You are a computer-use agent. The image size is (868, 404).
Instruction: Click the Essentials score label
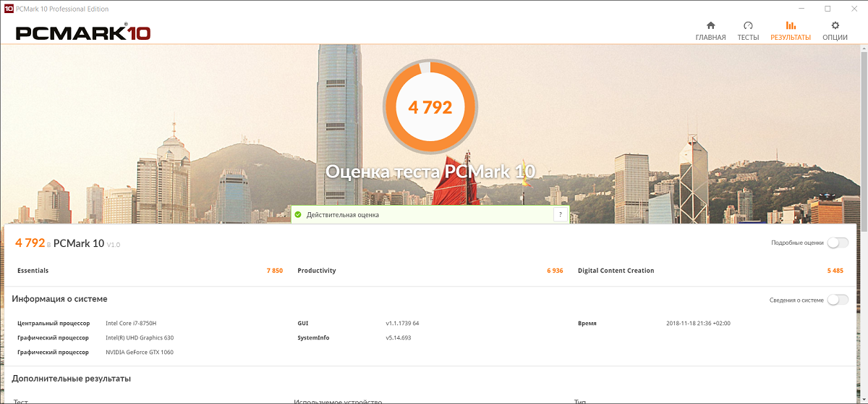tap(33, 271)
